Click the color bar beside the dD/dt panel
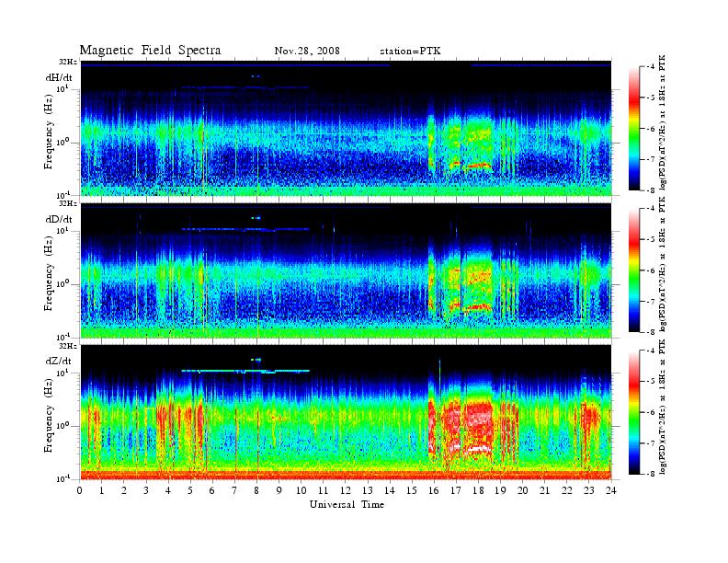Viewport: 728px width, 563px height. tap(633, 270)
